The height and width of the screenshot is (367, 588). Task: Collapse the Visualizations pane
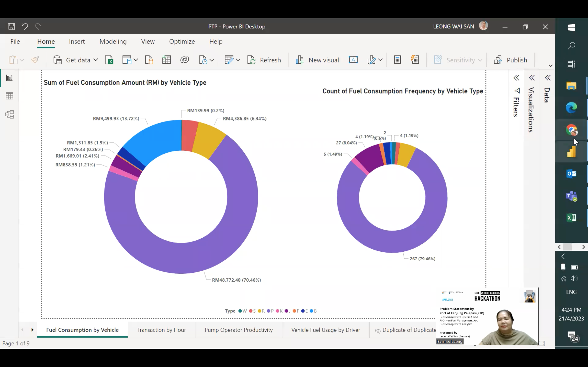(532, 78)
